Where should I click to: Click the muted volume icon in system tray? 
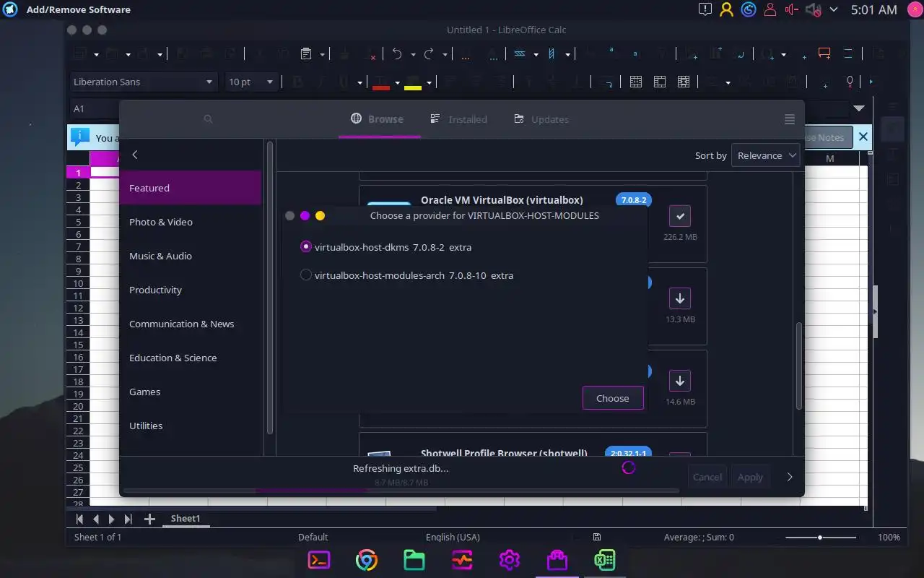click(814, 9)
